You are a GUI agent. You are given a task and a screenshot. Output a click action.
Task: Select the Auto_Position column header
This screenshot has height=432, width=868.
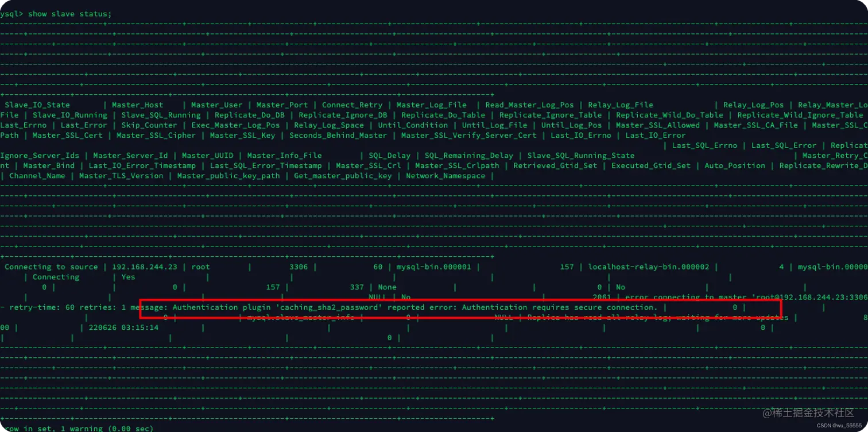735,166
